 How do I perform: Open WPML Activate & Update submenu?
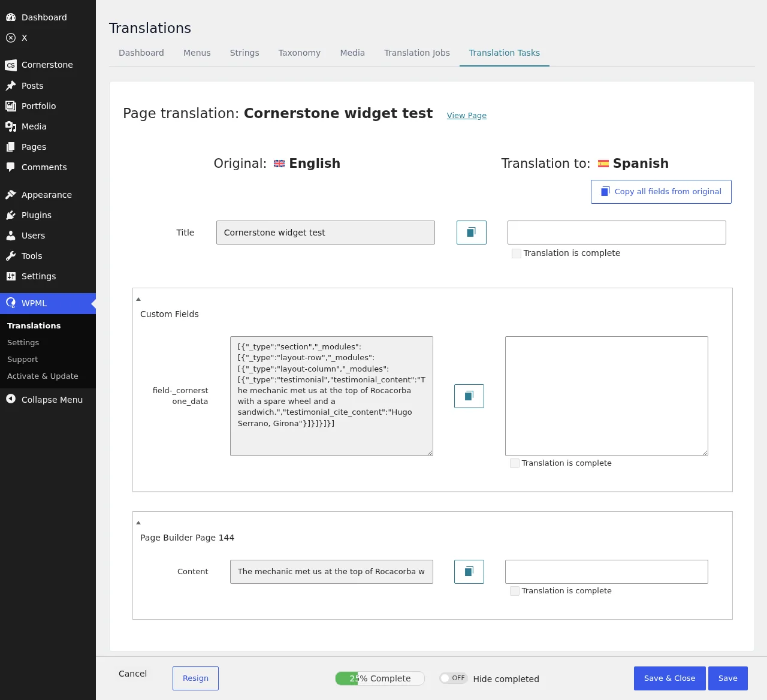click(43, 376)
